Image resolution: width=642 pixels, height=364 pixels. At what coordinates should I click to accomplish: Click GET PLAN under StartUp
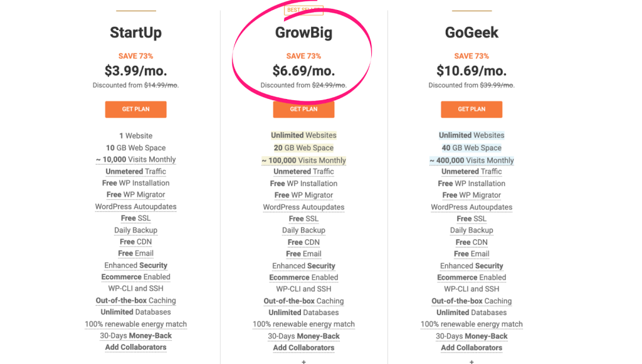point(135,109)
